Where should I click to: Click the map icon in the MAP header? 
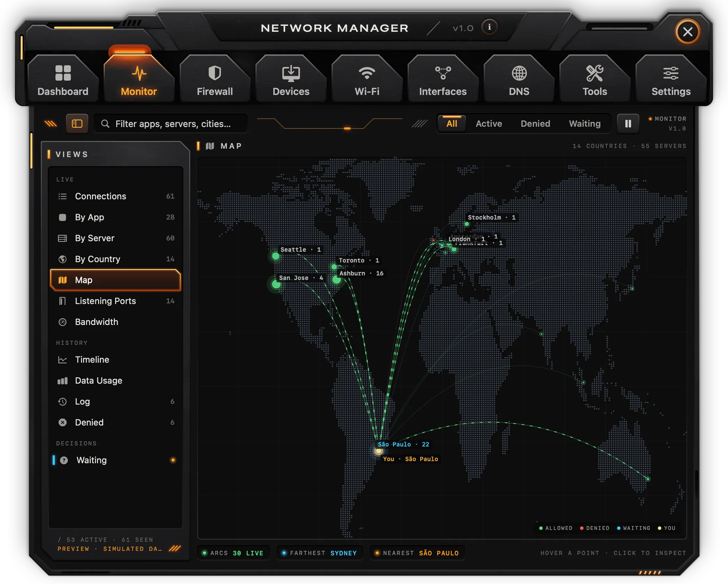[210, 146]
